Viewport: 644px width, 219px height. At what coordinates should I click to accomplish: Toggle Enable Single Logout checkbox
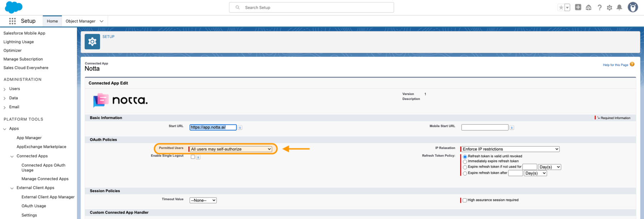pos(193,157)
